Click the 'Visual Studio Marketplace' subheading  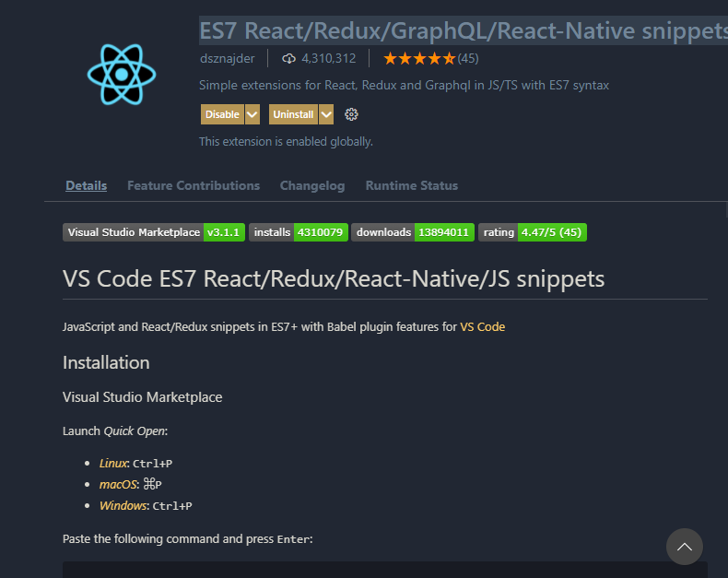143,397
